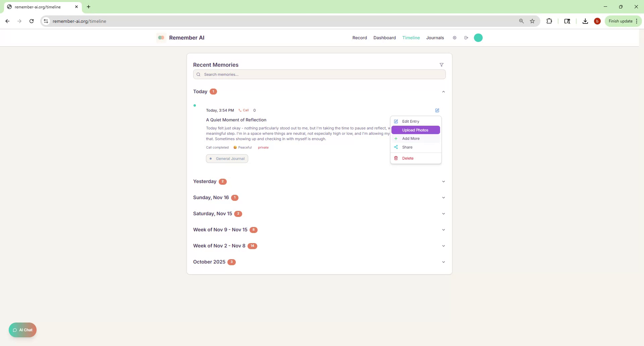
Task: Open the filter icon in Recent Memories
Action: coord(441,65)
